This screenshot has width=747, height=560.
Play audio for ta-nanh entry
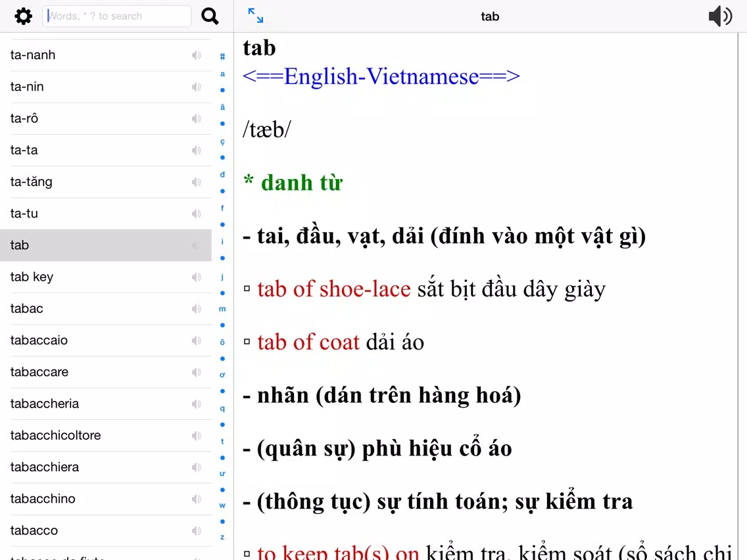coord(196,55)
